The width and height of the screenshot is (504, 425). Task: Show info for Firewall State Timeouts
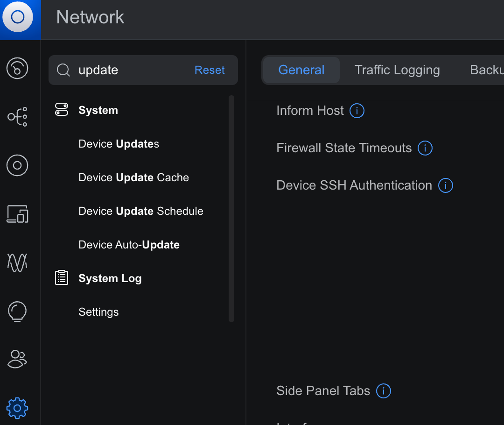(425, 148)
